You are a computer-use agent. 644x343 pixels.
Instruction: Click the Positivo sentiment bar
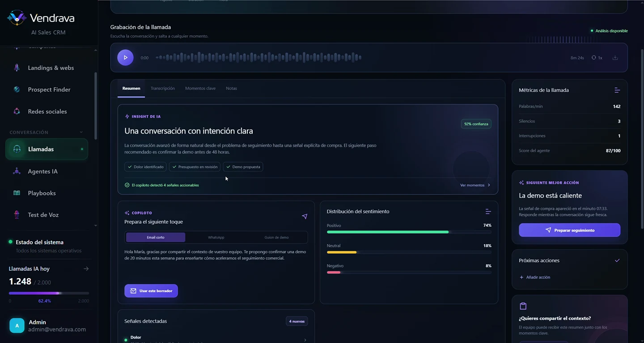(409, 232)
